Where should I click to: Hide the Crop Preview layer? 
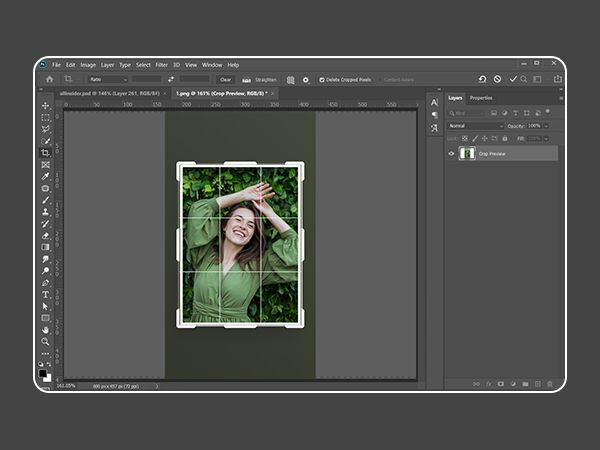pos(451,153)
